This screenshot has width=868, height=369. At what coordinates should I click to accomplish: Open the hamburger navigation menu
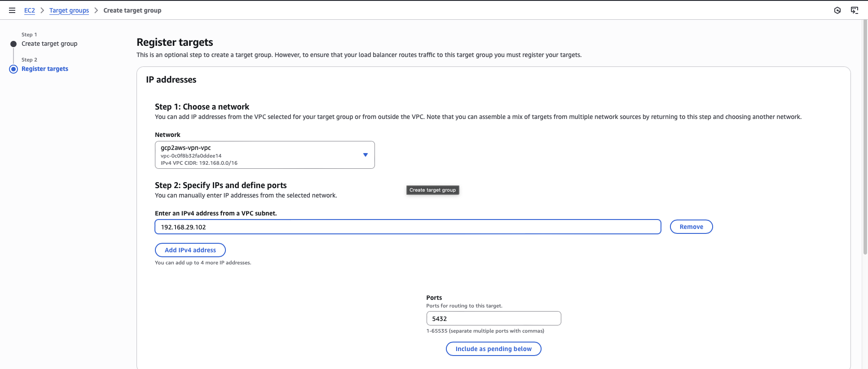coord(12,10)
